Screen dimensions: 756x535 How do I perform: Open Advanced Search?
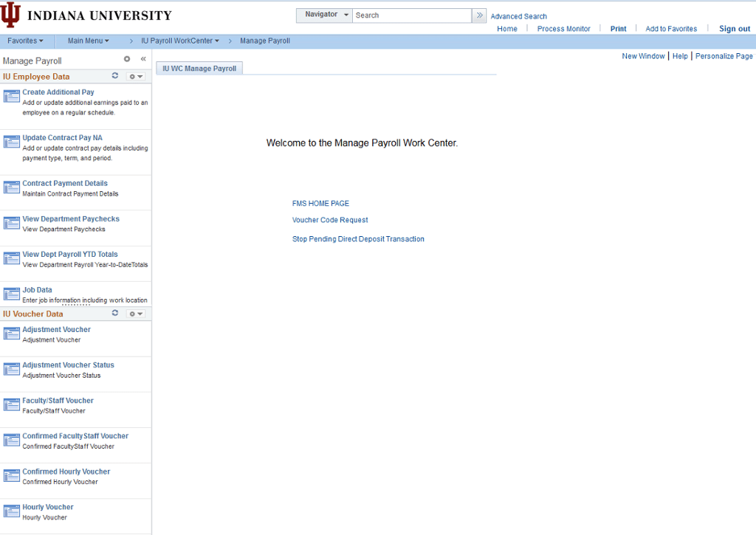(x=518, y=16)
